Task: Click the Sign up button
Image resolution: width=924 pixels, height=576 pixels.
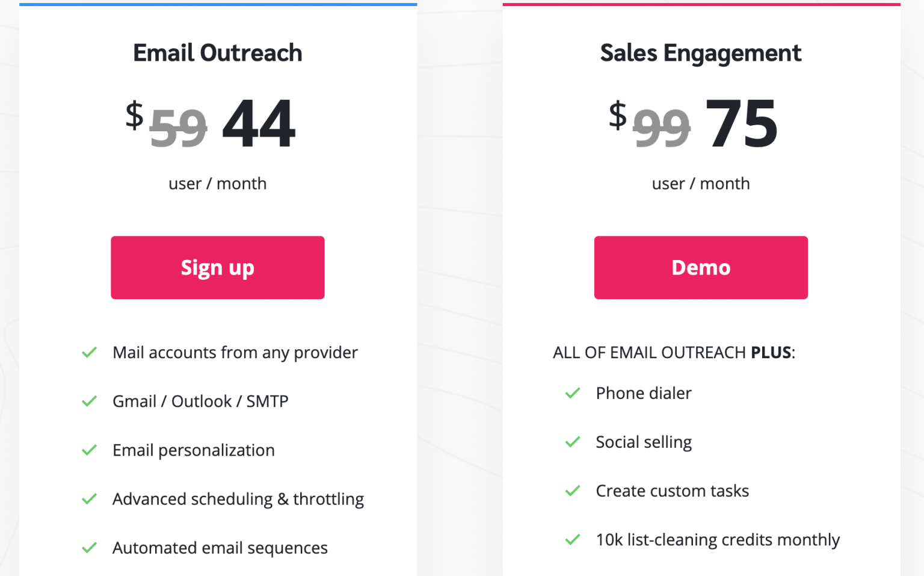Action: [x=218, y=267]
